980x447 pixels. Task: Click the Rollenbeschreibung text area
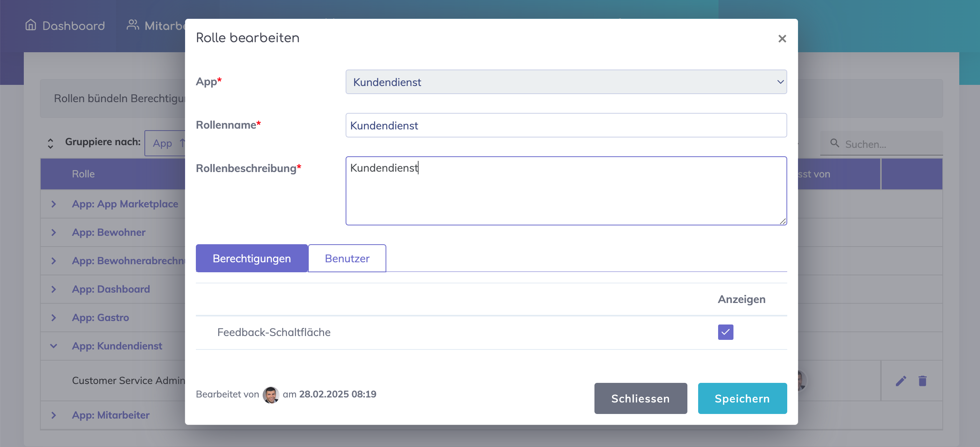point(566,191)
